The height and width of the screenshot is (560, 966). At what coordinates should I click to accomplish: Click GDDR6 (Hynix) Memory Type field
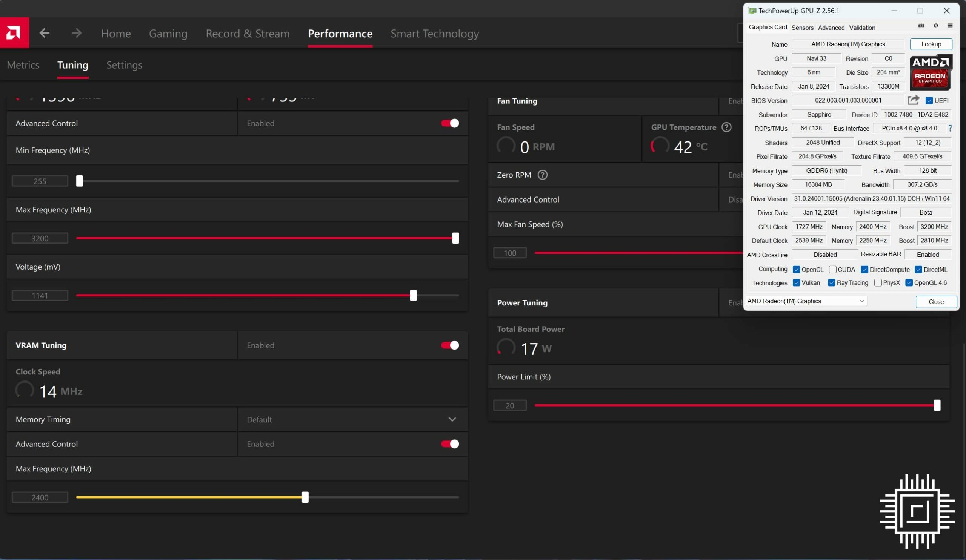(x=826, y=171)
